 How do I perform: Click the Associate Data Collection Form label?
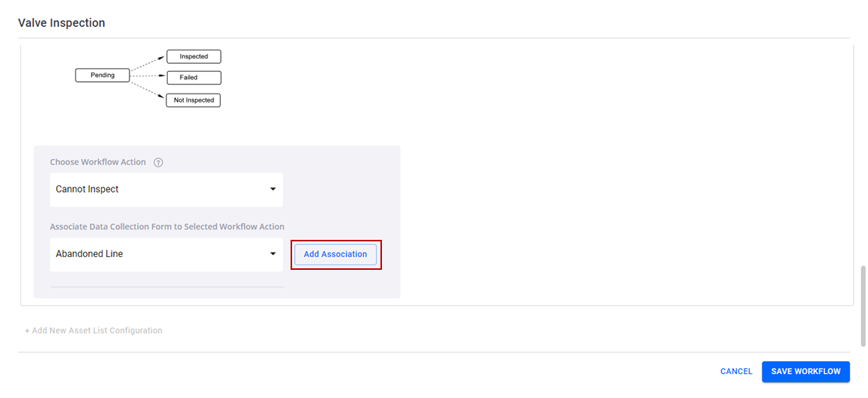pyautogui.click(x=167, y=226)
